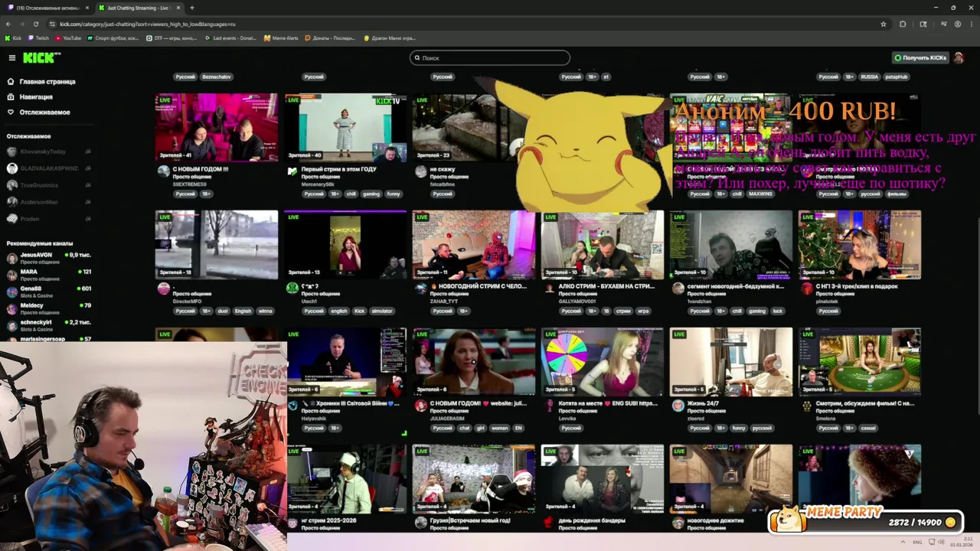Open Главная страница in sidebar
The image size is (980, 551).
42,81
